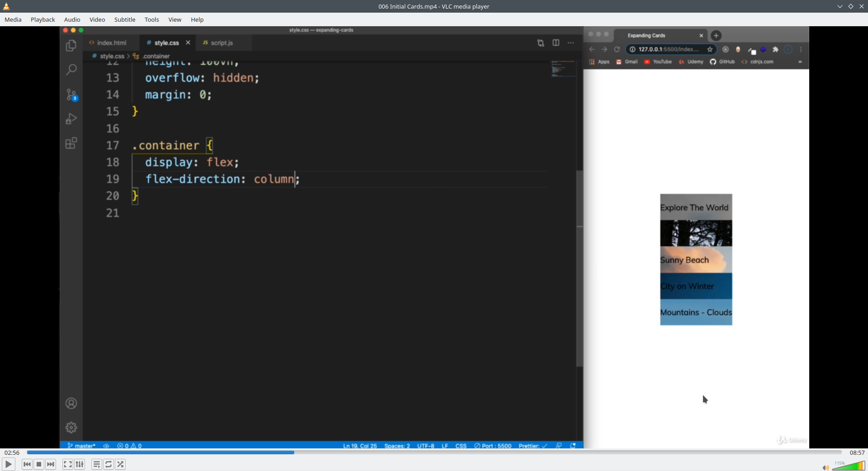
Task: Switch to the script.js editor tab
Action: (x=222, y=42)
